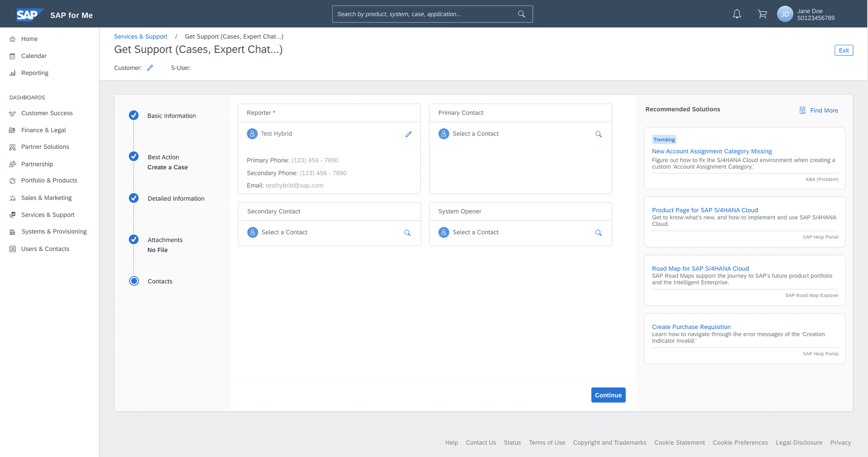
Task: Go to Best Action step
Action: click(x=163, y=157)
